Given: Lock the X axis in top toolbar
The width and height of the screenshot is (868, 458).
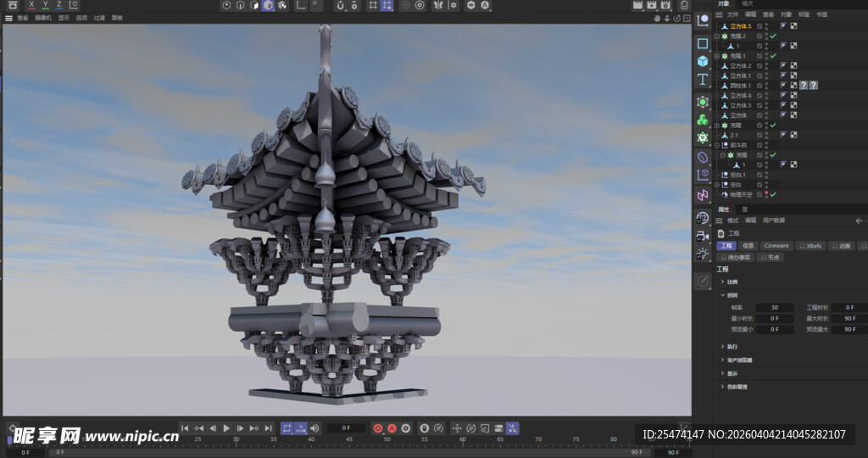Looking at the screenshot, I should 31,5.
